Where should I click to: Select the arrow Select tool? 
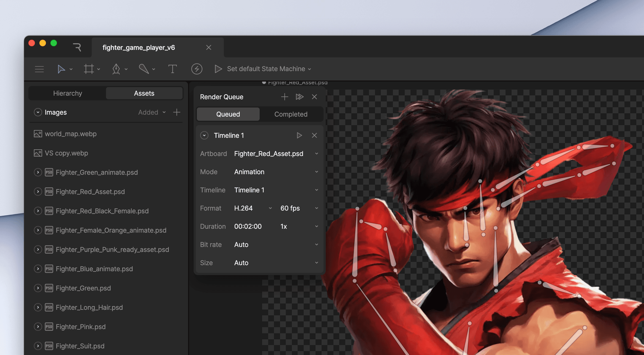tap(61, 69)
